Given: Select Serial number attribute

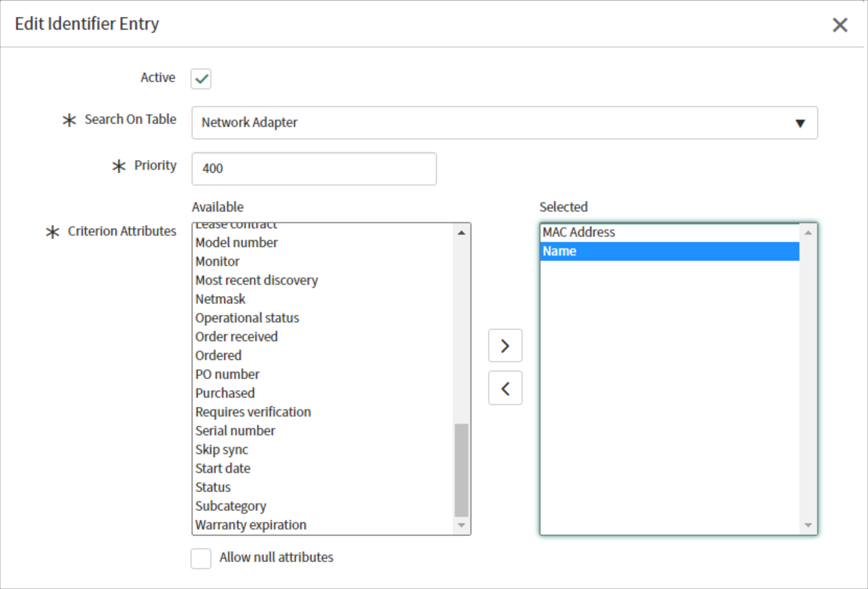Looking at the screenshot, I should 323,431.
